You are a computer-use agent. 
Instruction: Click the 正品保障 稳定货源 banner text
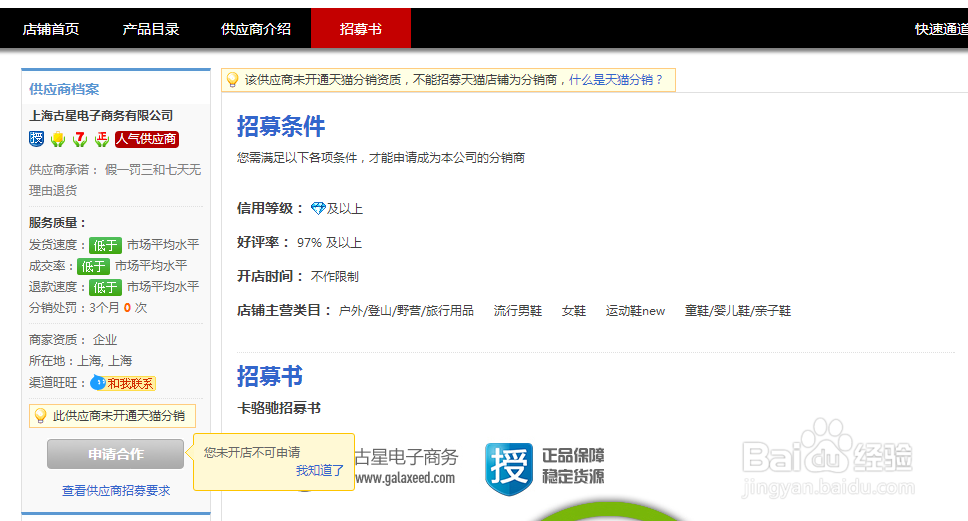[574, 466]
